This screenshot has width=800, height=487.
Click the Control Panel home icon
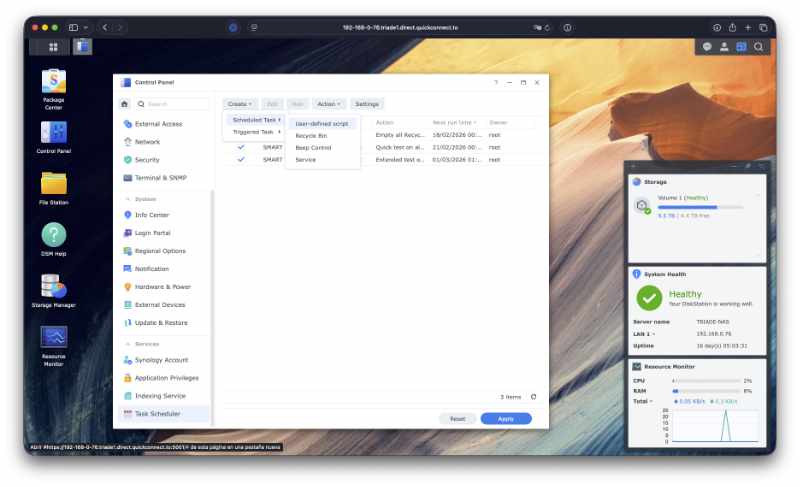point(124,104)
